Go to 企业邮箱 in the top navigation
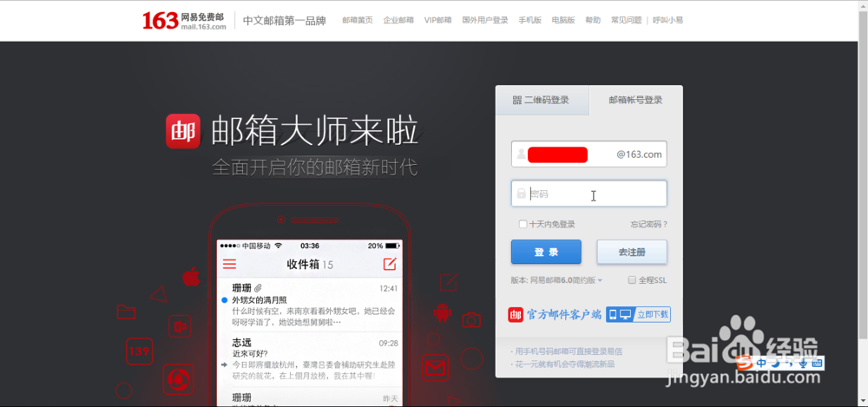 coord(398,20)
